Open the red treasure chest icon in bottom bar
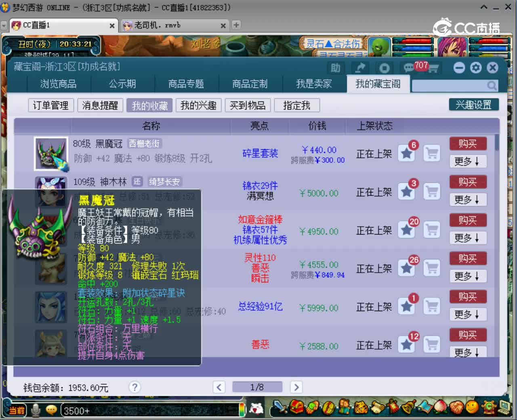The image size is (517, 420). [297, 407]
